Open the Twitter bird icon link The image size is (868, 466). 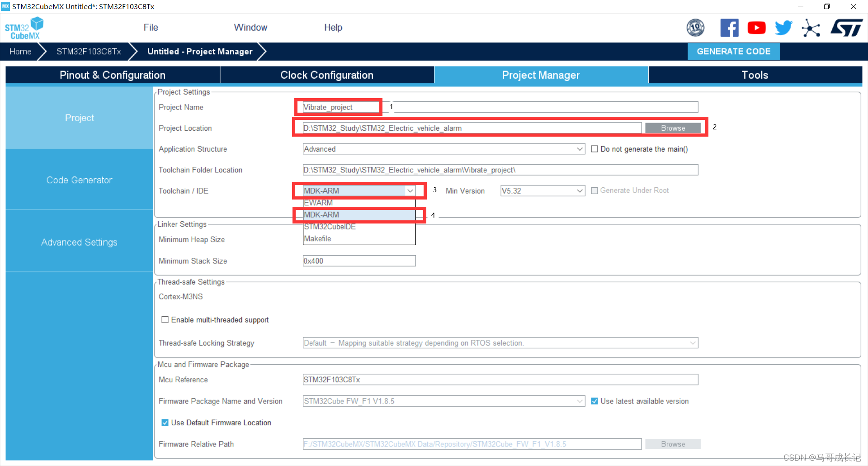point(783,28)
